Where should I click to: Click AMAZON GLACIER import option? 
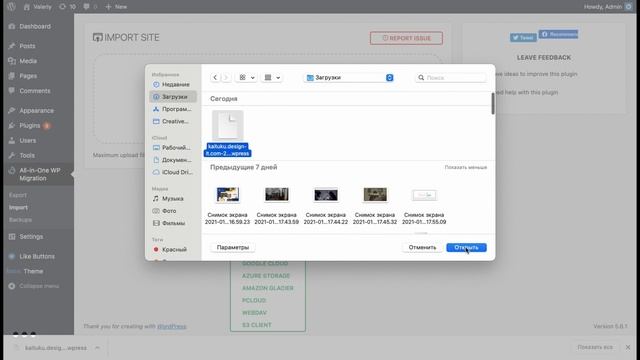coord(268,288)
